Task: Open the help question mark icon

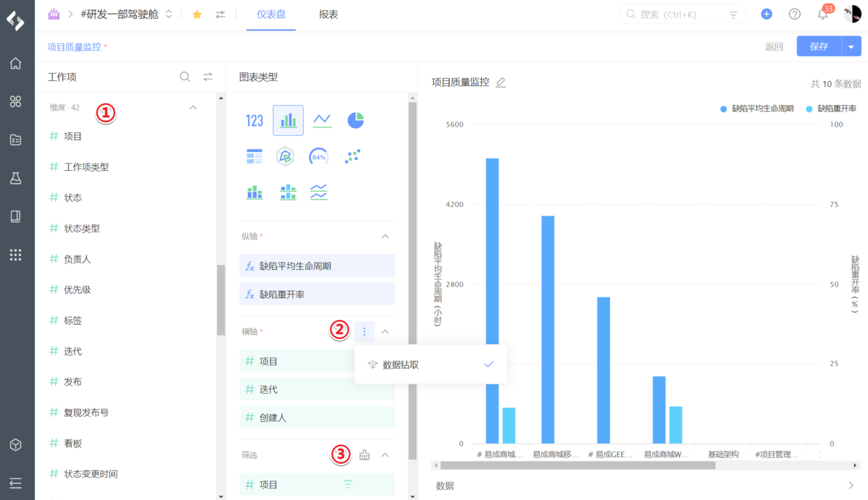Action: point(795,14)
